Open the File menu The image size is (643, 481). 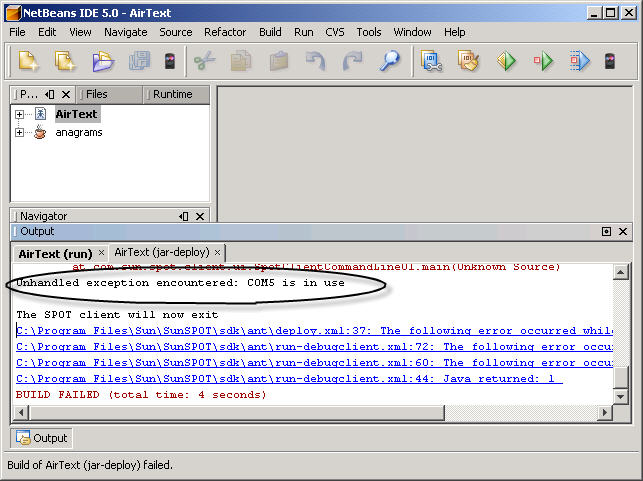click(x=17, y=32)
